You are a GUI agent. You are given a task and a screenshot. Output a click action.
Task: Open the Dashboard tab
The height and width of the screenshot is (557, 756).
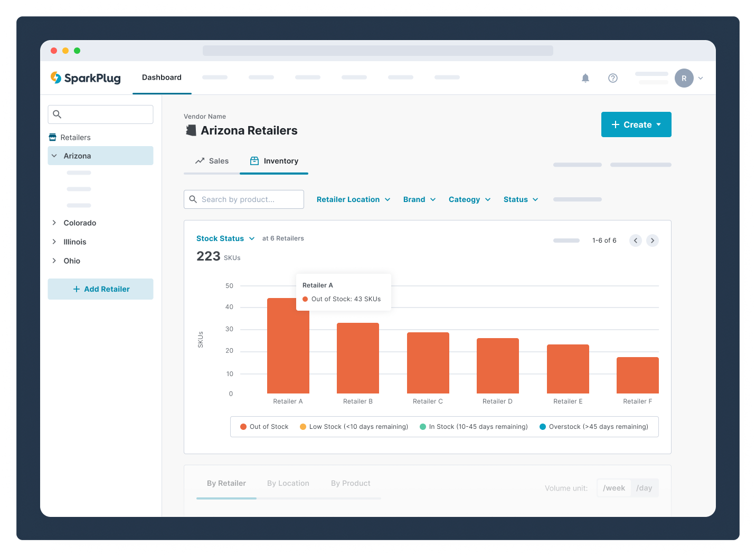pos(162,78)
